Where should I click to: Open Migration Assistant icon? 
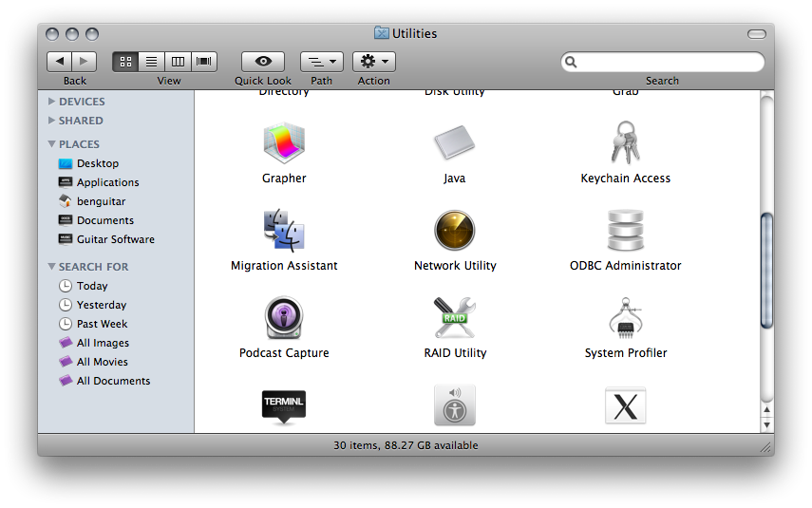[284, 231]
